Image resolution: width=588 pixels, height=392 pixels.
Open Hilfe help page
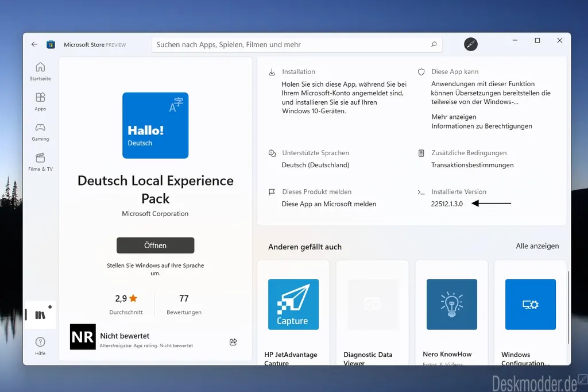(40, 346)
